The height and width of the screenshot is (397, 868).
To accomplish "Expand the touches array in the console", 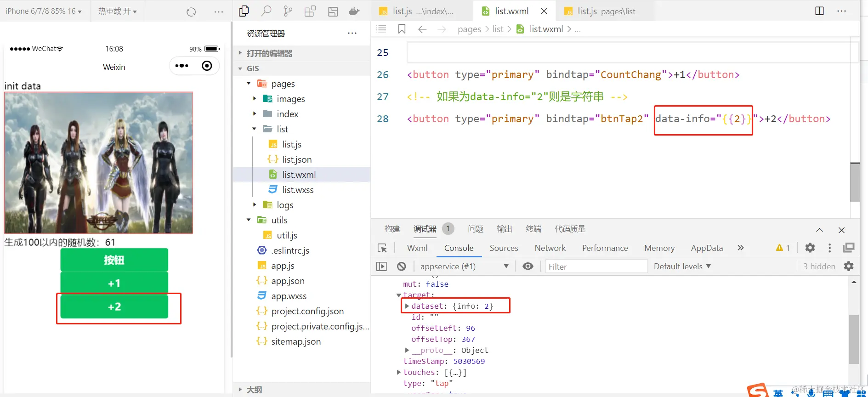I will pyautogui.click(x=399, y=372).
